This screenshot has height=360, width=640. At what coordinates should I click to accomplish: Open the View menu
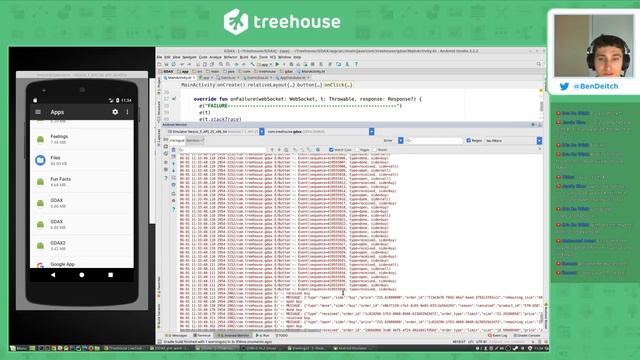coord(176,57)
